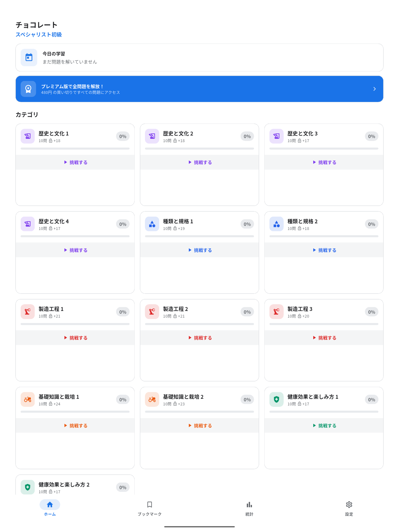This screenshot has width=399, height=532.
Task: Click the 0% badge on 健康効果と楽しみ方 2
Action: point(123,488)
